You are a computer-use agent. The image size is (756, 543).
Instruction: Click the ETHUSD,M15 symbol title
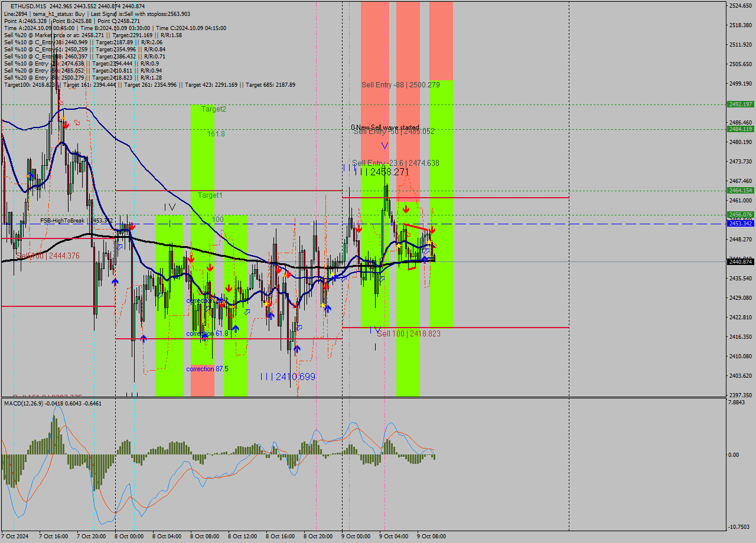[x=28, y=6]
